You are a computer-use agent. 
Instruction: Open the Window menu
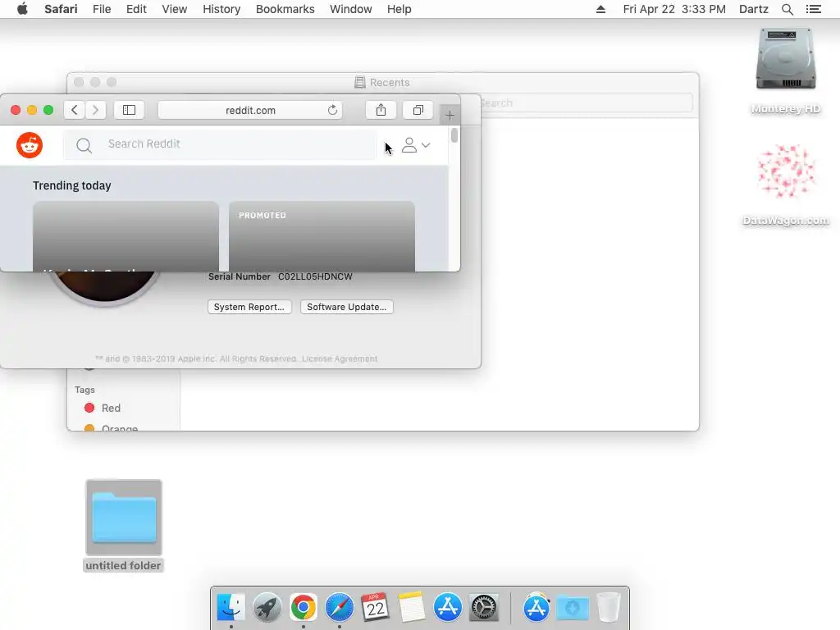coord(351,9)
